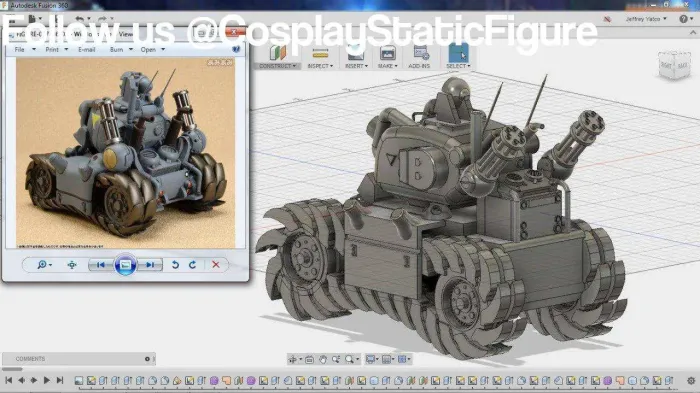Delete the photo with the red X icon
The image size is (700, 393).
point(216,265)
